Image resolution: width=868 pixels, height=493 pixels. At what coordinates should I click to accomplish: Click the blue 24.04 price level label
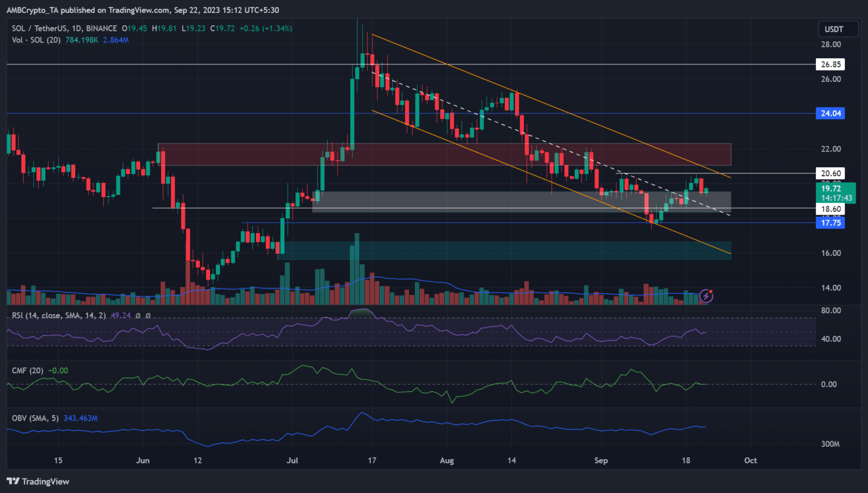(830, 114)
